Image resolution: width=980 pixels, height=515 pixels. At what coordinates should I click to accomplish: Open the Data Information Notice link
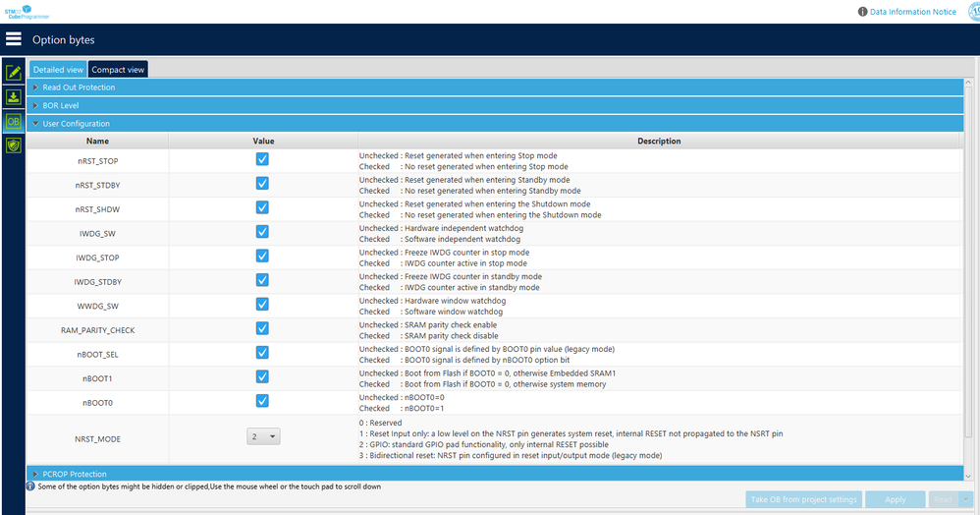click(x=912, y=11)
